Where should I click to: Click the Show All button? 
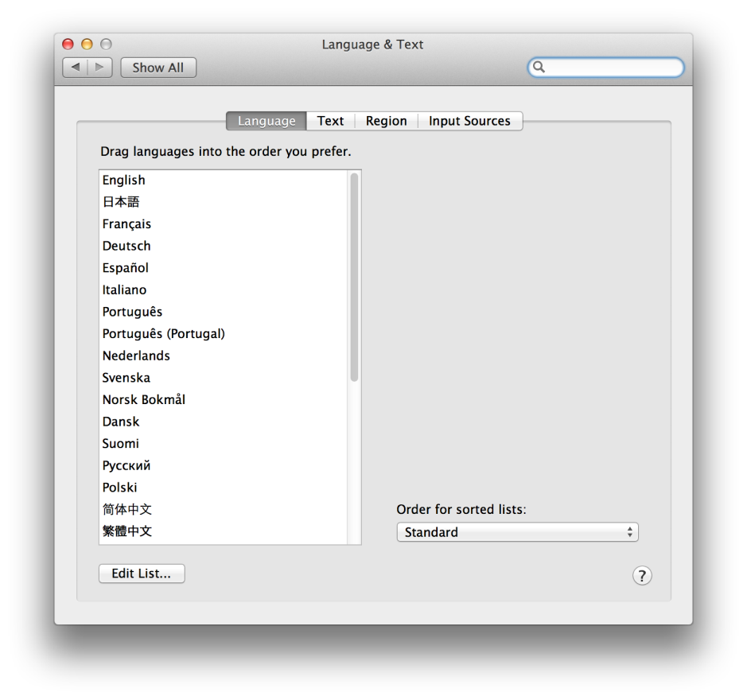pyautogui.click(x=158, y=68)
